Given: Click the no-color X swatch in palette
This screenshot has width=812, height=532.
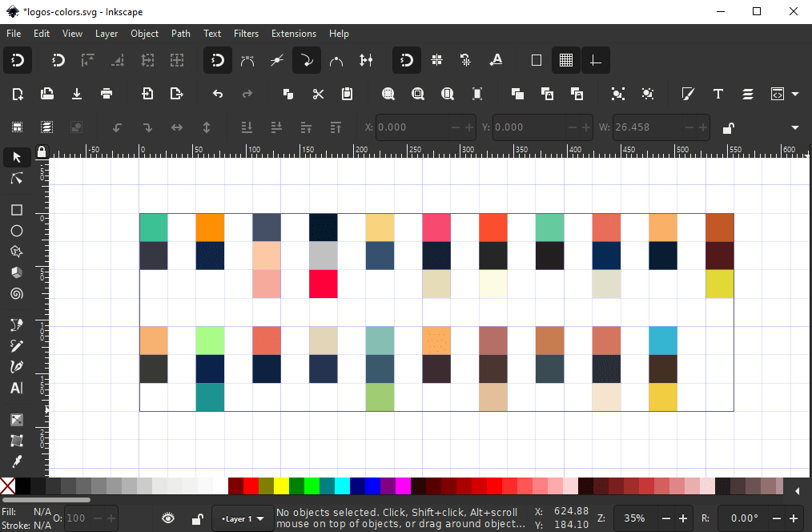Looking at the screenshot, I should pyautogui.click(x=8, y=486).
